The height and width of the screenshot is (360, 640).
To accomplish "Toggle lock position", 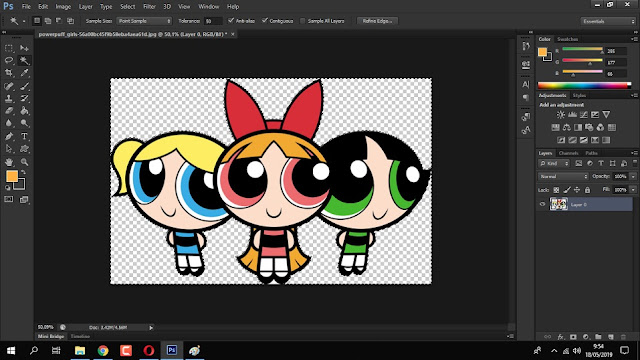I will [x=577, y=190].
